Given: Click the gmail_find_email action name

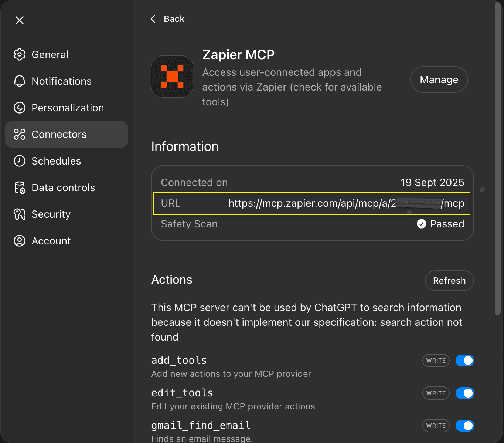Looking at the screenshot, I should click(201, 425).
